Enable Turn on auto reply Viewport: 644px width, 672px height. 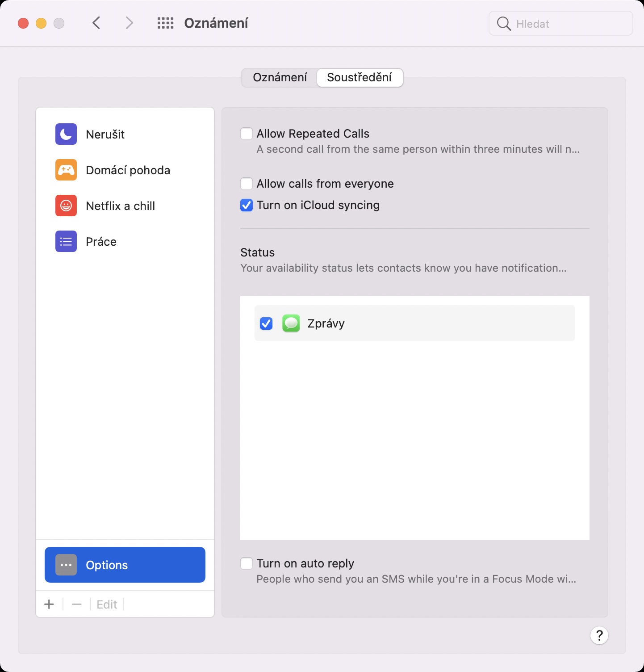247,563
